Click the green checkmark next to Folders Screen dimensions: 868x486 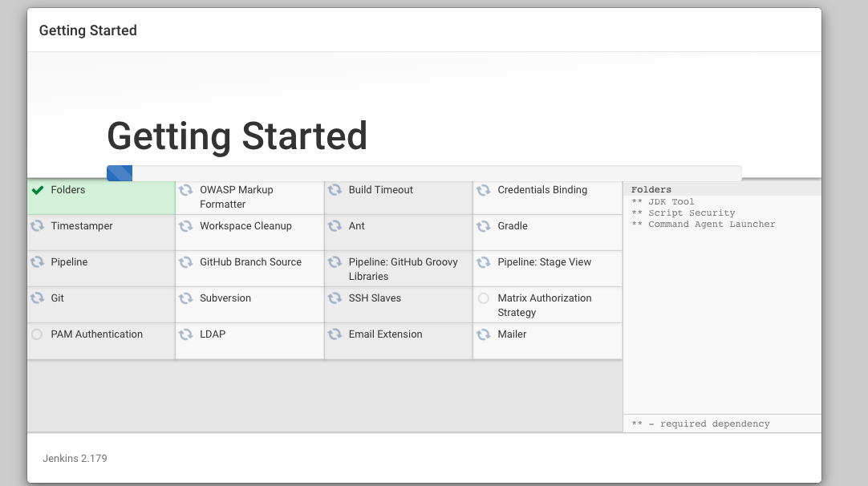37,190
